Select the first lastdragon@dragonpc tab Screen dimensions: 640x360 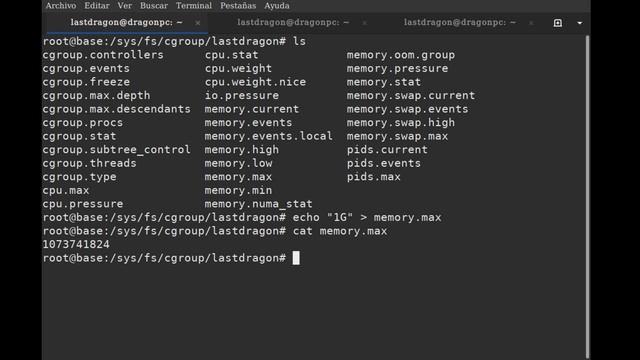point(126,23)
